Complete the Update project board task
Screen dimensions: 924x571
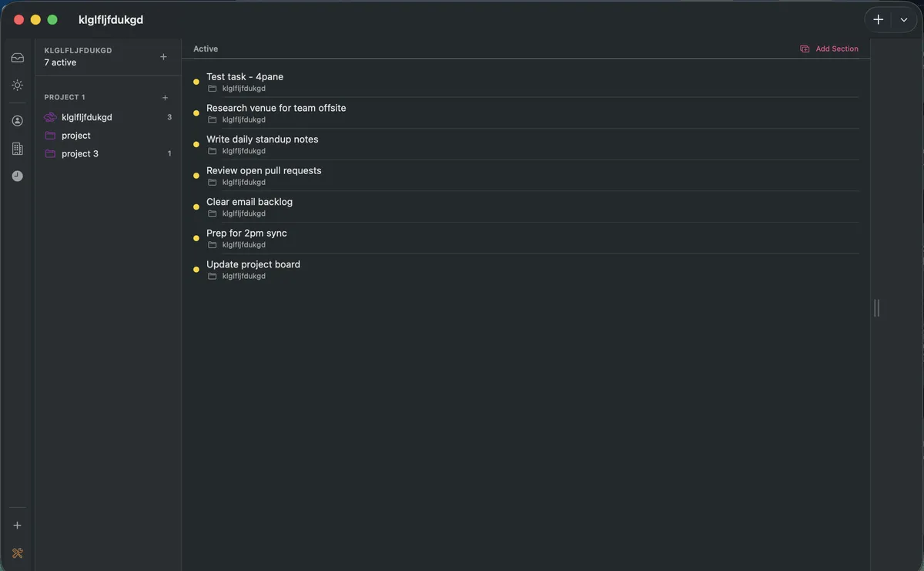pyautogui.click(x=196, y=267)
